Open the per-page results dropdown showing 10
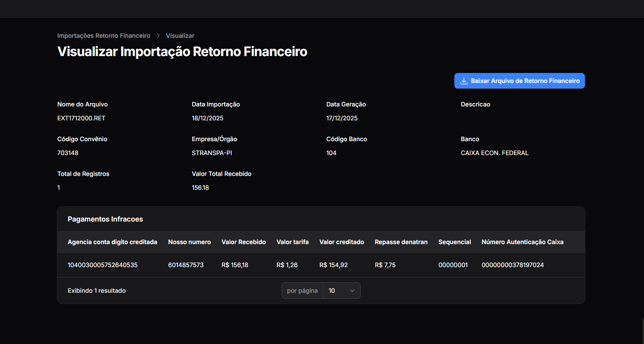This screenshot has width=644, height=344. 341,291
